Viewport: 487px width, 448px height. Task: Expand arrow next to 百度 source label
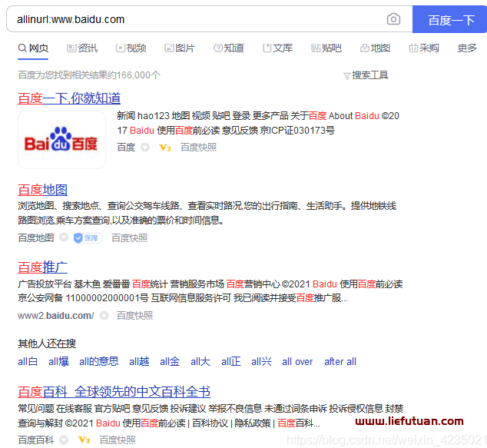tap(145, 147)
